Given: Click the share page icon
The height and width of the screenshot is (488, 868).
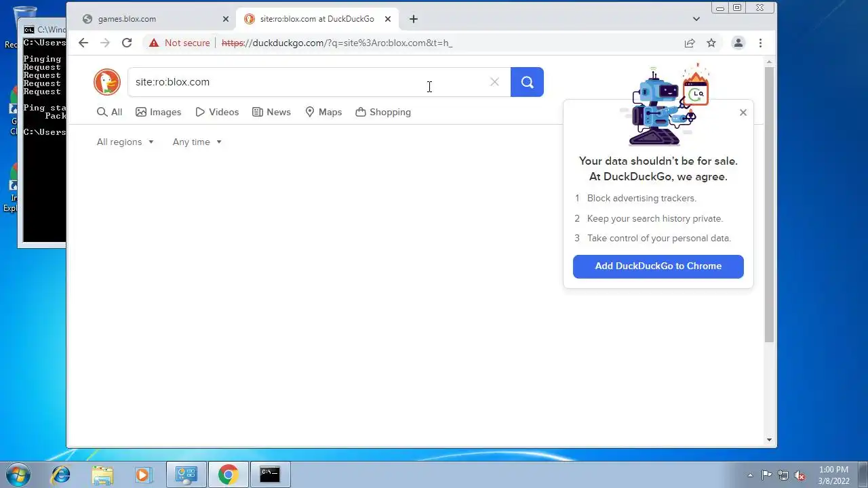Looking at the screenshot, I should pos(690,43).
